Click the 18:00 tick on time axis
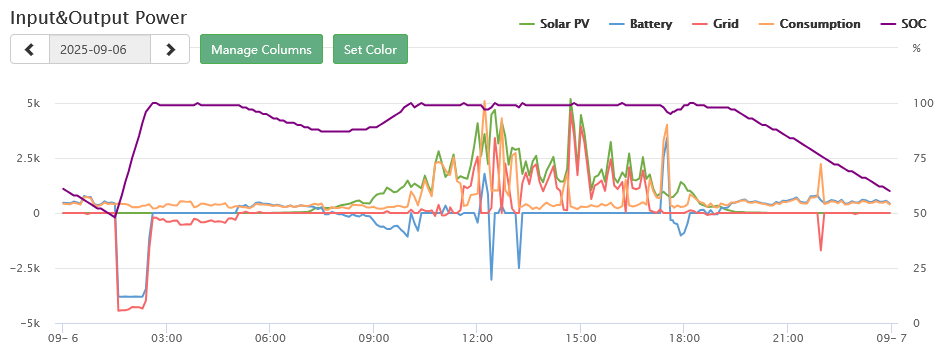The width and height of the screenshot is (944, 360). (x=684, y=338)
